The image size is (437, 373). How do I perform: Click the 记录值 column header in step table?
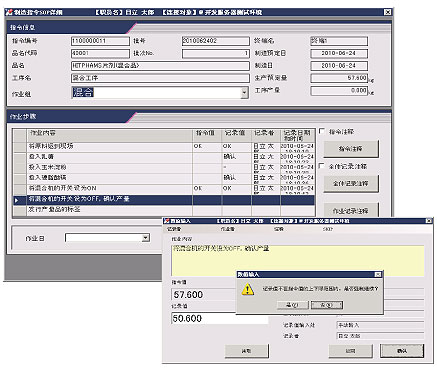pos(236,135)
